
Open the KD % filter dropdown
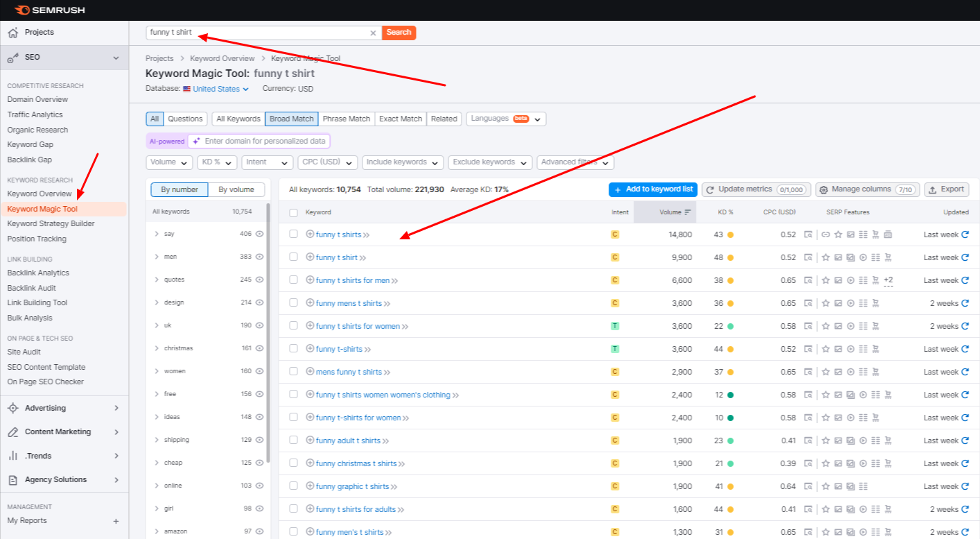[x=217, y=162]
